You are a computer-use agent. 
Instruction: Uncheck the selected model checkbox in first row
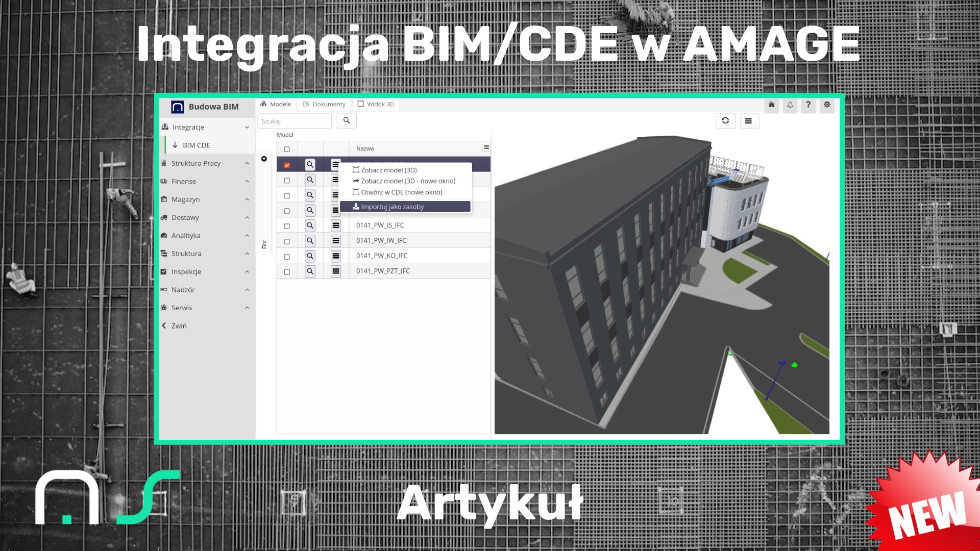point(287,164)
